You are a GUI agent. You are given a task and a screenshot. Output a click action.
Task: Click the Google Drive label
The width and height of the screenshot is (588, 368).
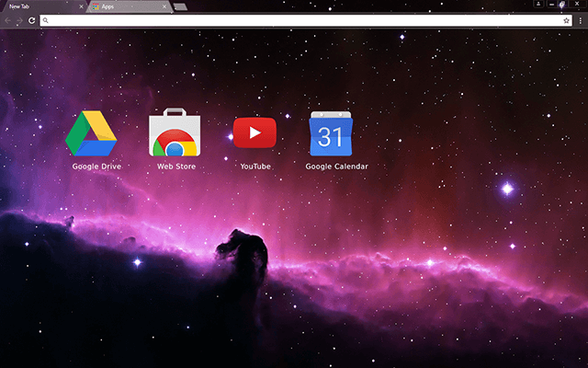[x=96, y=167]
